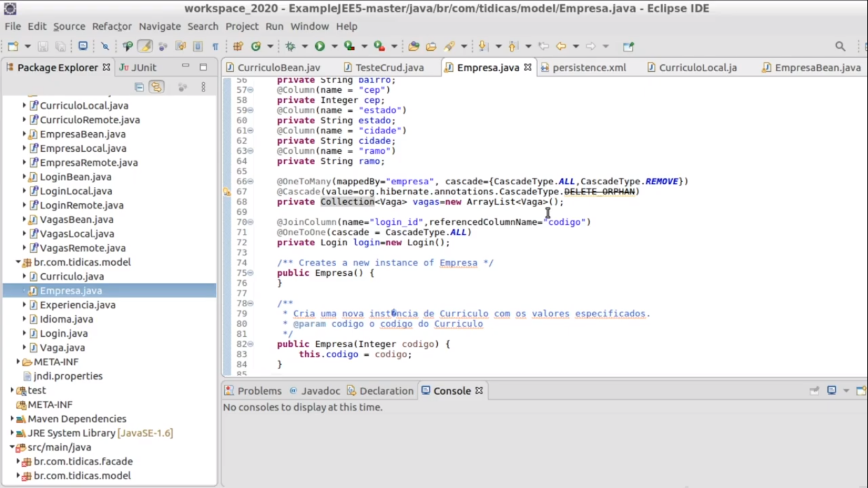Expand the META-INF folder under model package
The image size is (868, 488).
[18, 362]
